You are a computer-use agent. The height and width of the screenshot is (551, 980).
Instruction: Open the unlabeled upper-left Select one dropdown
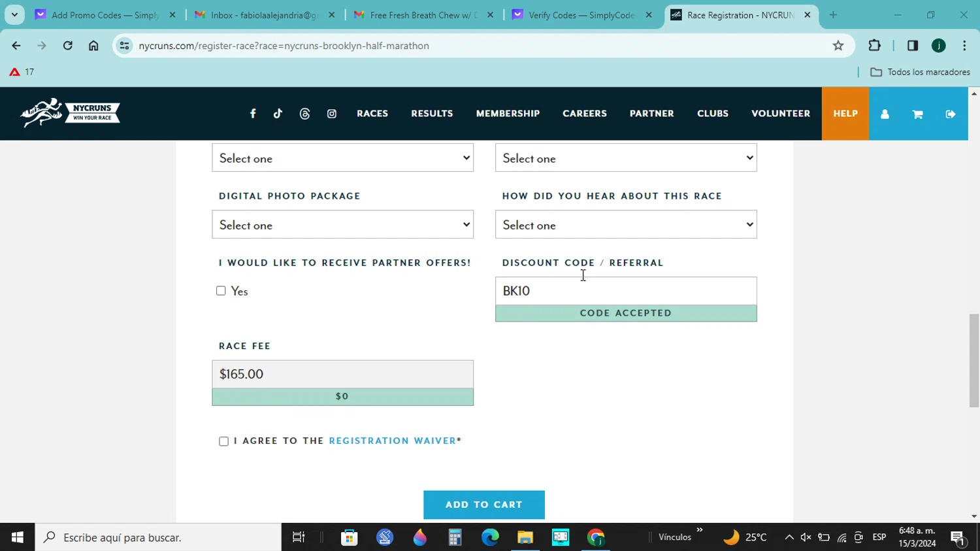[x=342, y=158]
